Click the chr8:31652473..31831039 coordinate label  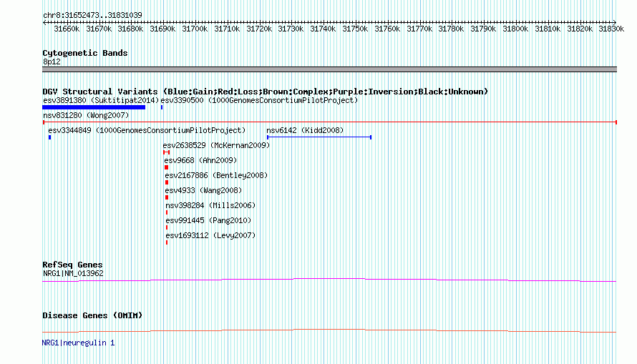click(x=92, y=16)
